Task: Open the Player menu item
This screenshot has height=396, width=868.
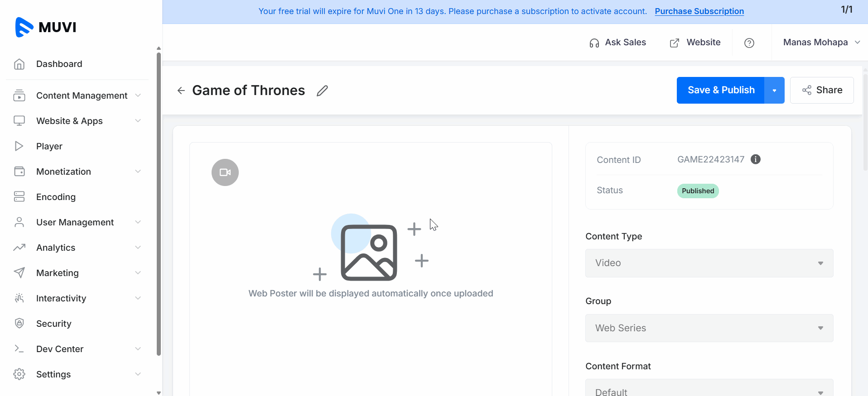Action: pyautogui.click(x=49, y=146)
